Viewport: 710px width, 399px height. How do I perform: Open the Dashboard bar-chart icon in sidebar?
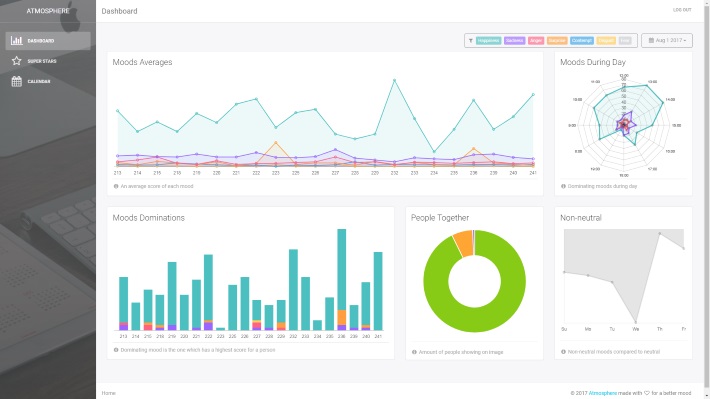coord(17,41)
